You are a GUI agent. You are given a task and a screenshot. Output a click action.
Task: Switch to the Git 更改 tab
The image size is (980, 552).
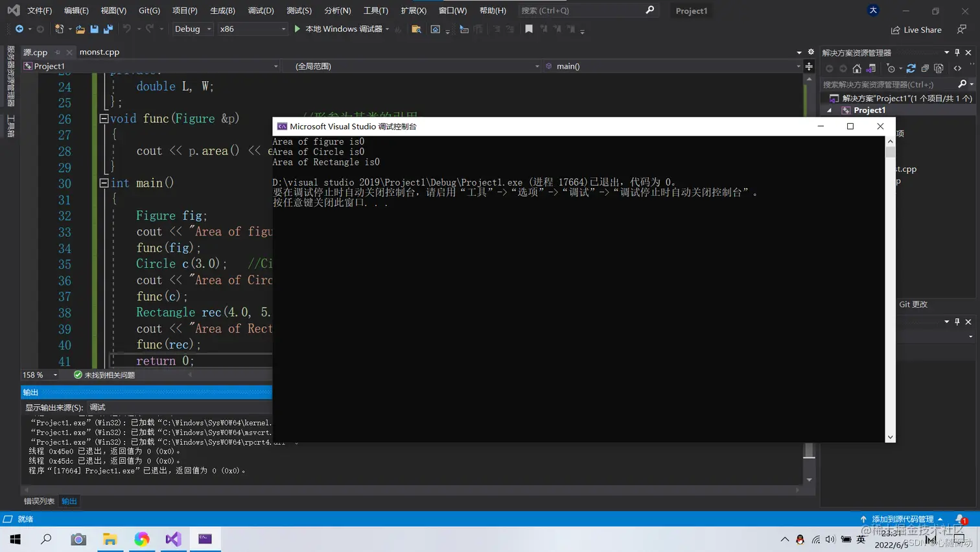(x=913, y=304)
